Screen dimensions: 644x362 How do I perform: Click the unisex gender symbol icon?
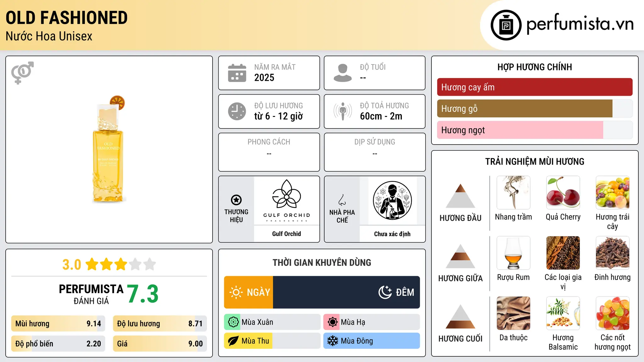[x=22, y=73]
